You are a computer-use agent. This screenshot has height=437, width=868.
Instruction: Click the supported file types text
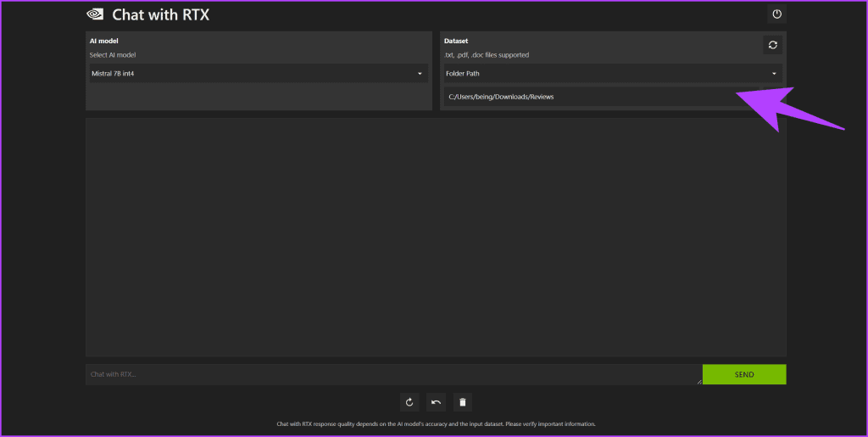pos(487,55)
